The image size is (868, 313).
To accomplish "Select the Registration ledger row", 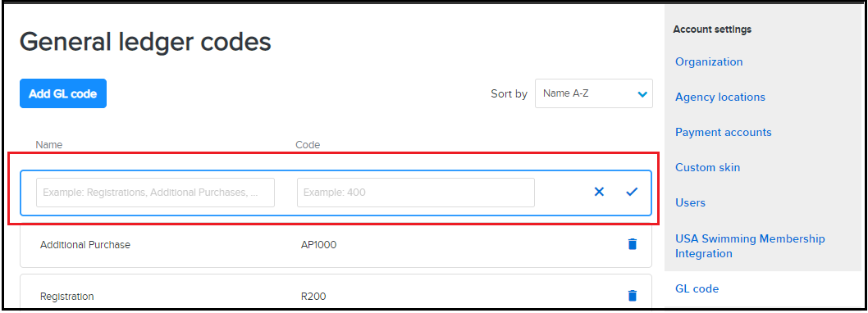I will pyautogui.click(x=336, y=293).
